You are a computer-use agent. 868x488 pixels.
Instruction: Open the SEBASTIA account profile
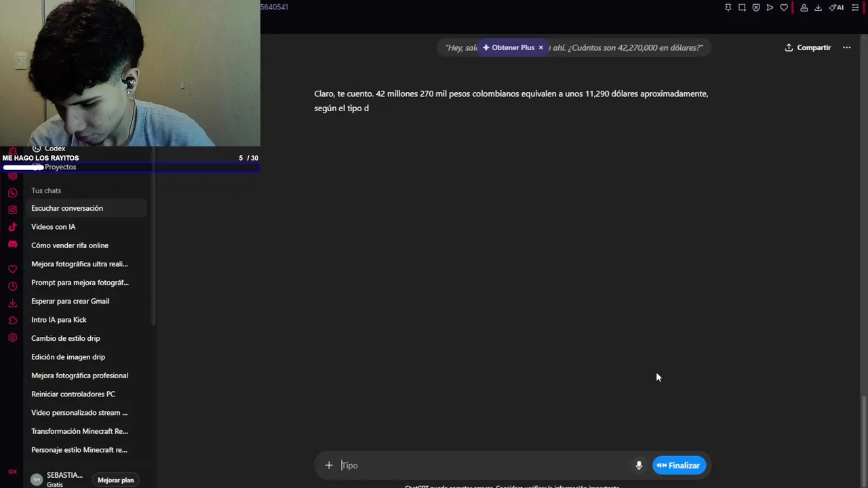coord(57,479)
